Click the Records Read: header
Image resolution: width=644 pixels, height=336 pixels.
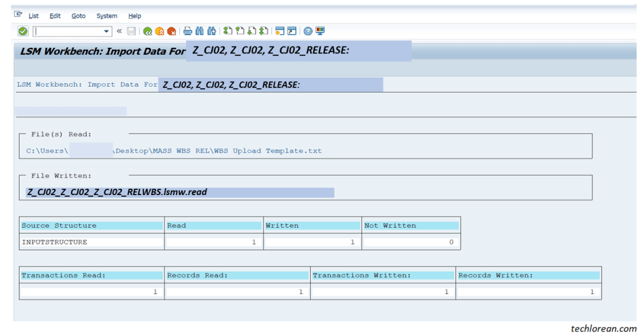pyautogui.click(x=237, y=275)
